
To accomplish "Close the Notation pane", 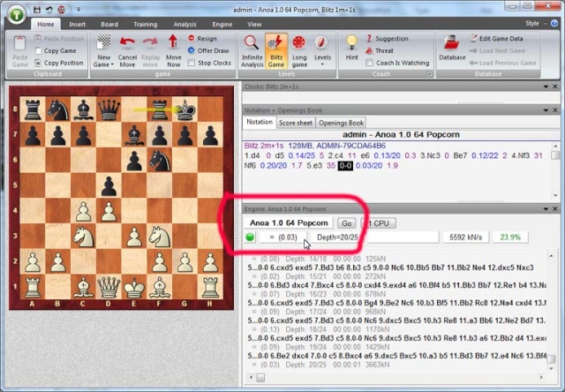I will [555, 110].
